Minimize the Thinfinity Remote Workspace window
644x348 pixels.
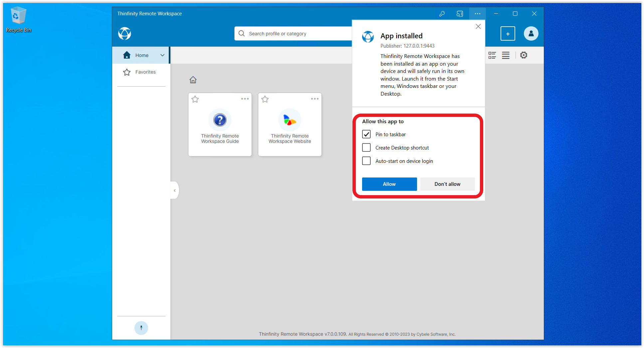(496, 14)
